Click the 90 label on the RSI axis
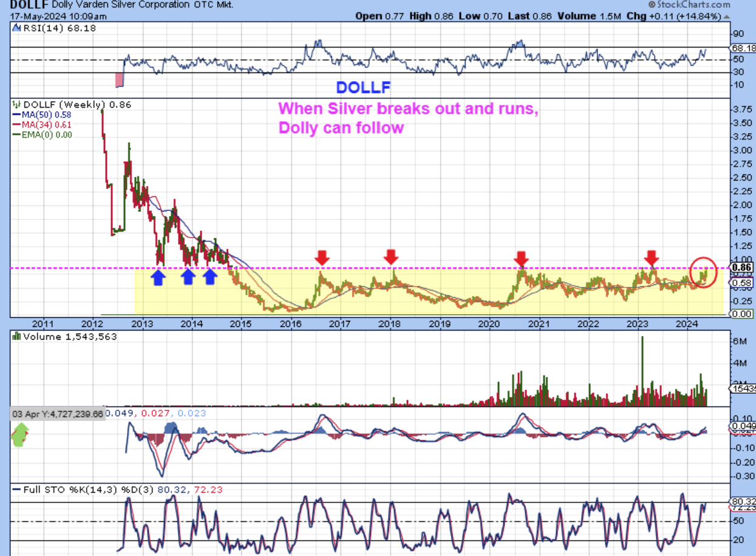 [x=739, y=34]
